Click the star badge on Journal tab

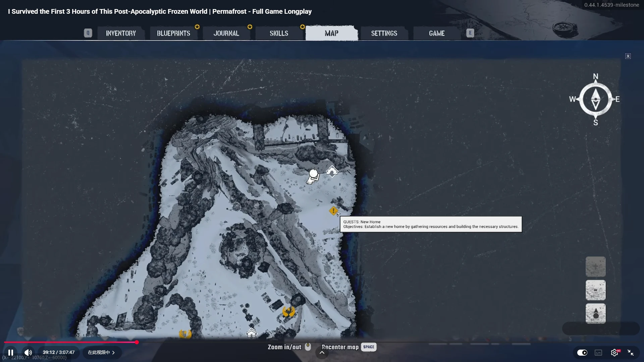(250, 27)
